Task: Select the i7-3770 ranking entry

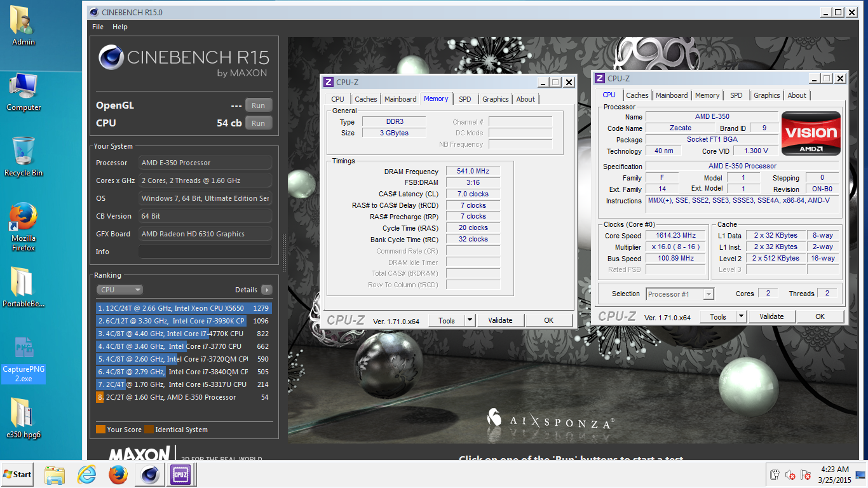Action: point(184,346)
